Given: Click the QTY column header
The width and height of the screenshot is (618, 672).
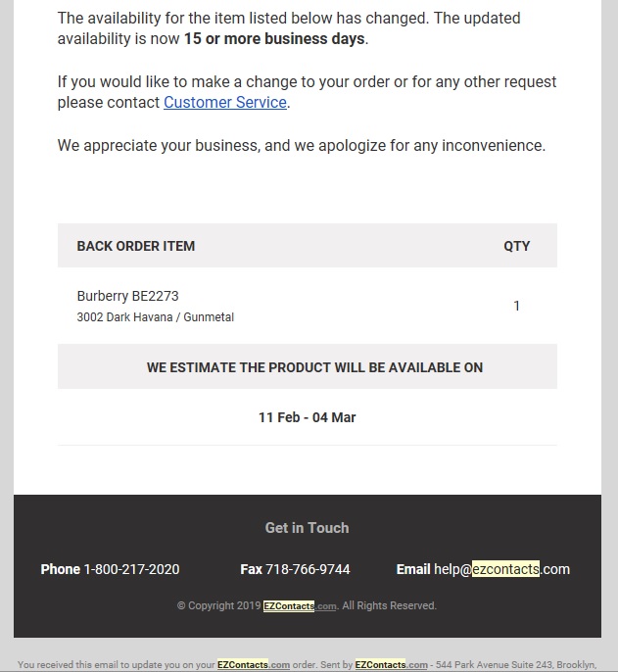Looking at the screenshot, I should pos(516,246).
